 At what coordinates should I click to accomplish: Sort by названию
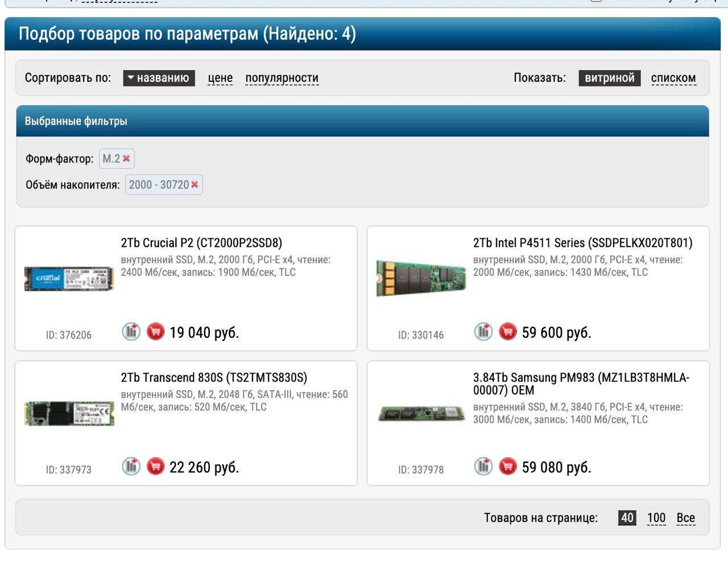(159, 78)
